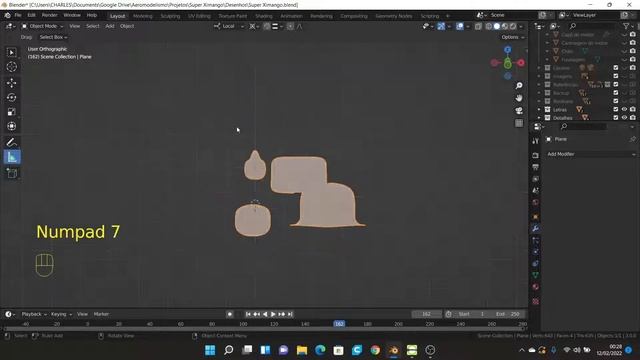Pin the Plane properties panel
The width and height of the screenshot is (640, 360).
coord(632,139)
